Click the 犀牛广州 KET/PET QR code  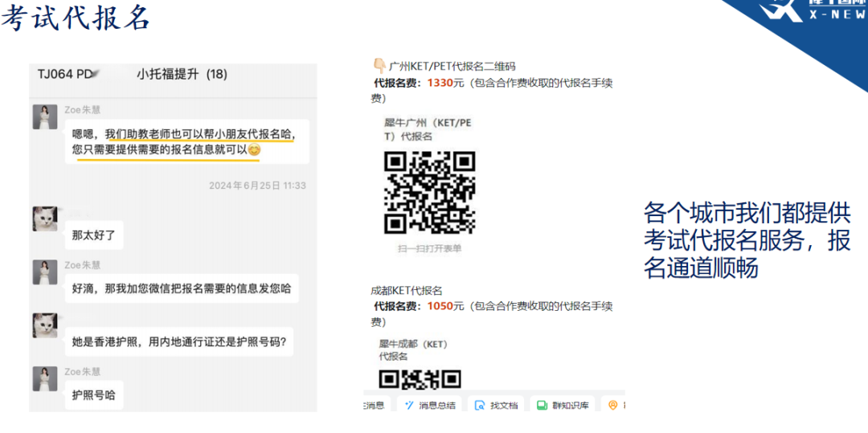coord(429,192)
